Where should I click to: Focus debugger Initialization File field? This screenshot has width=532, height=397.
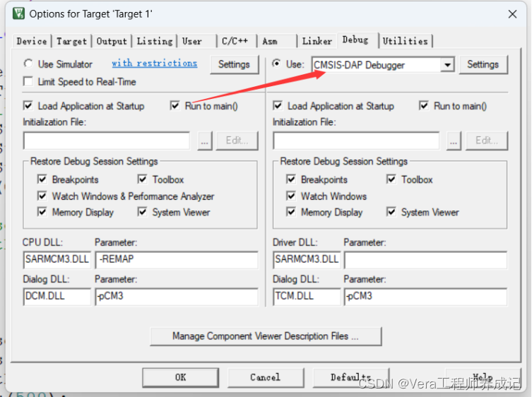[x=356, y=141]
